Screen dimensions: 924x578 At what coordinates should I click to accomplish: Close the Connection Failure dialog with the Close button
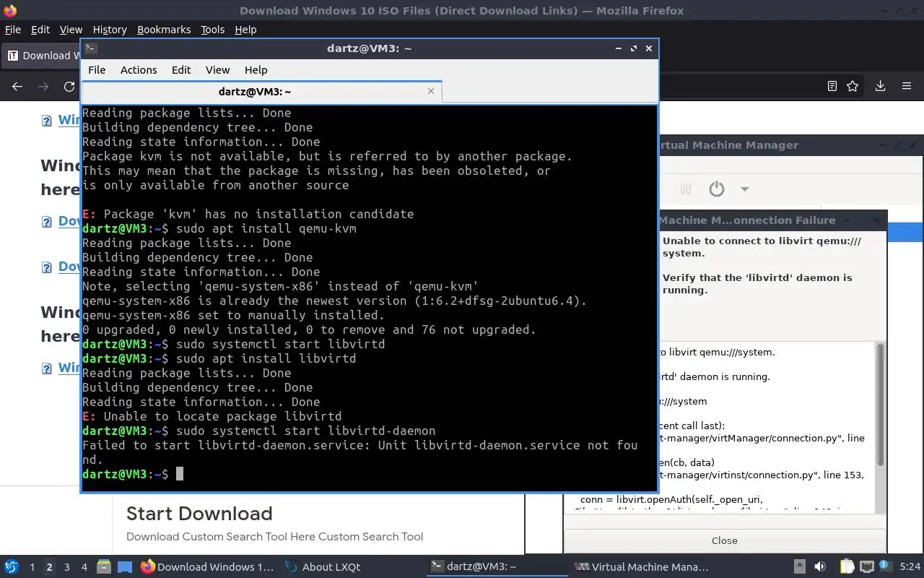click(x=724, y=540)
